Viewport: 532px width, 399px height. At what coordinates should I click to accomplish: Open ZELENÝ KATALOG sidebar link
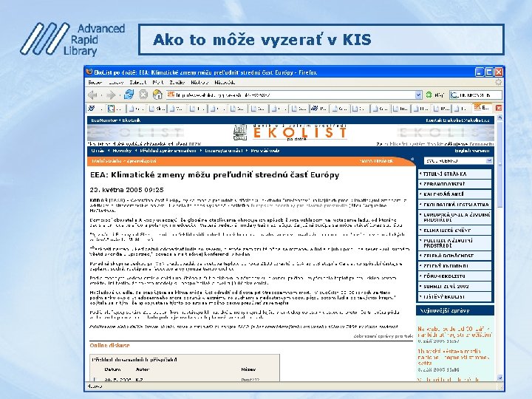click(454, 266)
